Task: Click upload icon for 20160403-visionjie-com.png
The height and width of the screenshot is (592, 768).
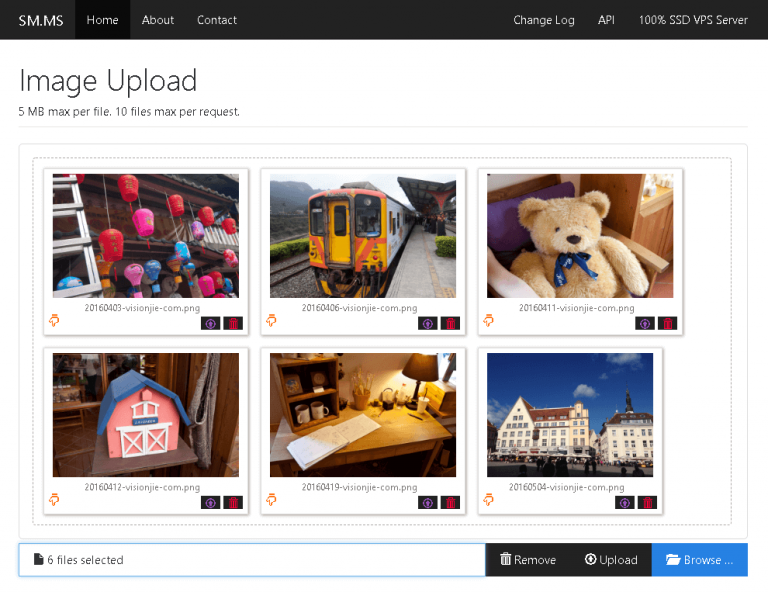Action: click(x=211, y=323)
